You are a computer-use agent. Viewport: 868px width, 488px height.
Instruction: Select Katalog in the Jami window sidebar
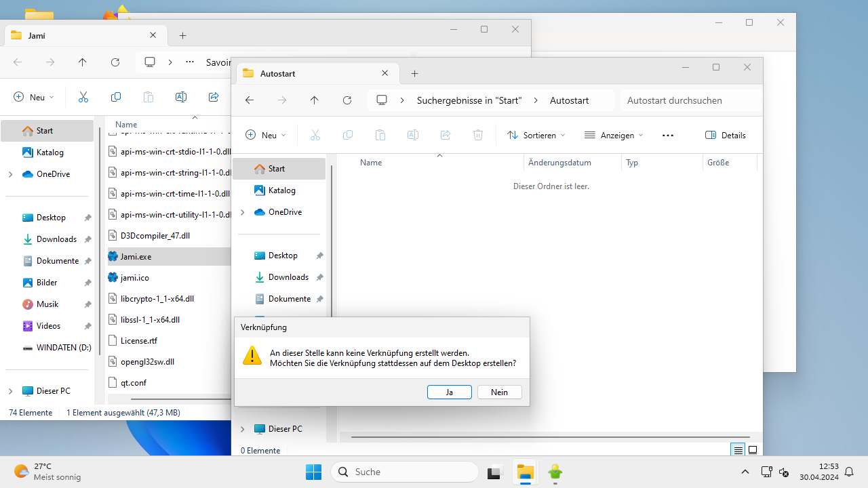pyautogui.click(x=47, y=152)
